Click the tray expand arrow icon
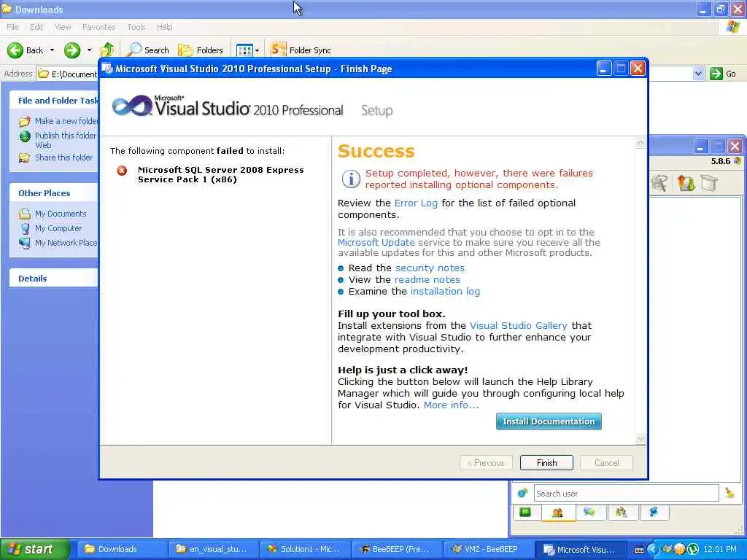 coord(652,549)
